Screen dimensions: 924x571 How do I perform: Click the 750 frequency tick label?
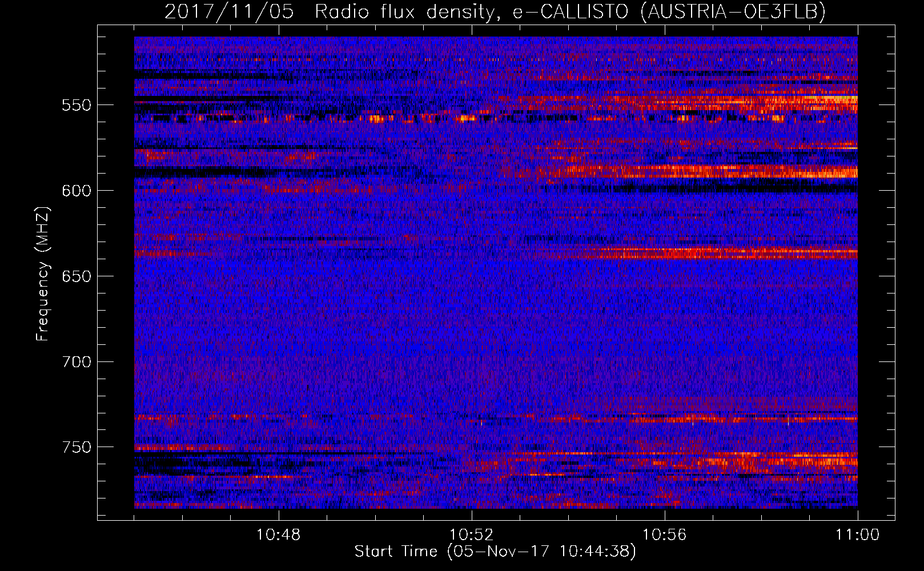[77, 447]
